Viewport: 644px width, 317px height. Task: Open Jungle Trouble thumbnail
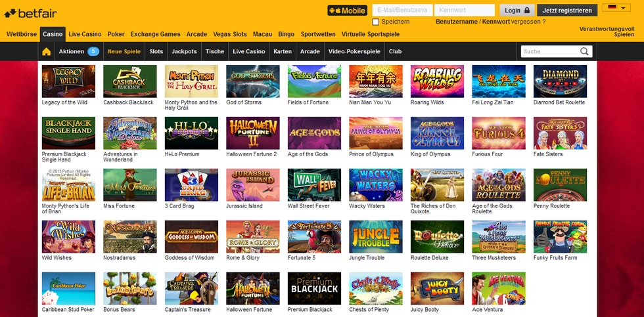click(x=376, y=237)
